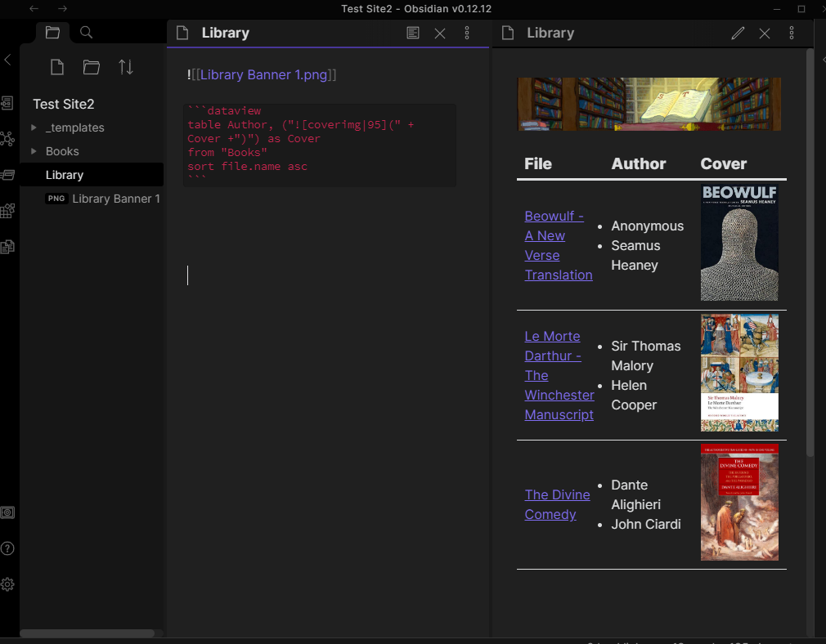Create a new folder
This screenshot has width=826, height=644.
pos(91,67)
